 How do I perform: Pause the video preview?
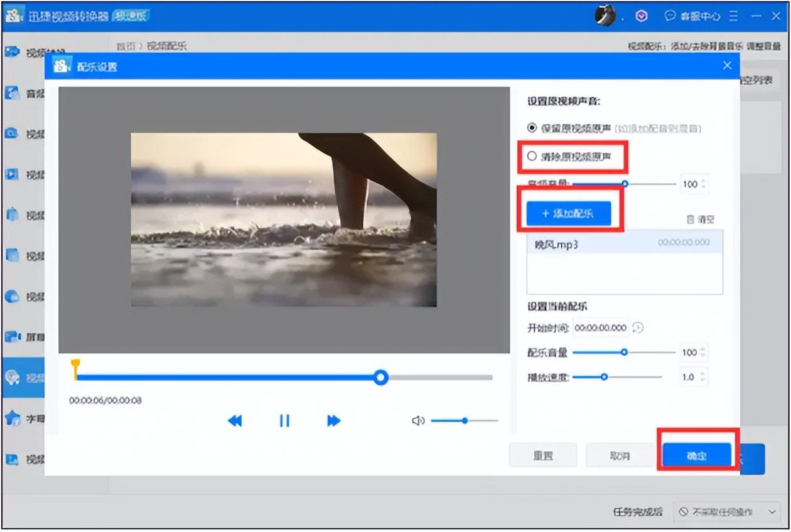tap(284, 420)
